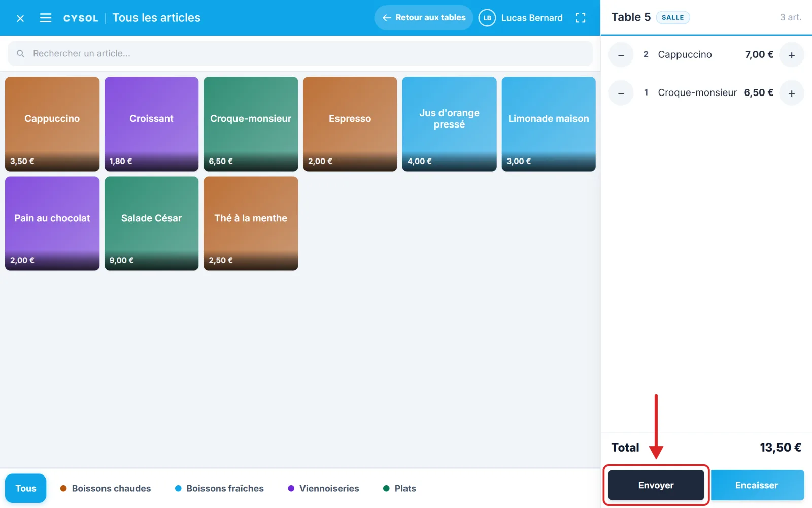Open the hamburger menu
Viewport: 812px width, 508px height.
pyautogui.click(x=46, y=18)
